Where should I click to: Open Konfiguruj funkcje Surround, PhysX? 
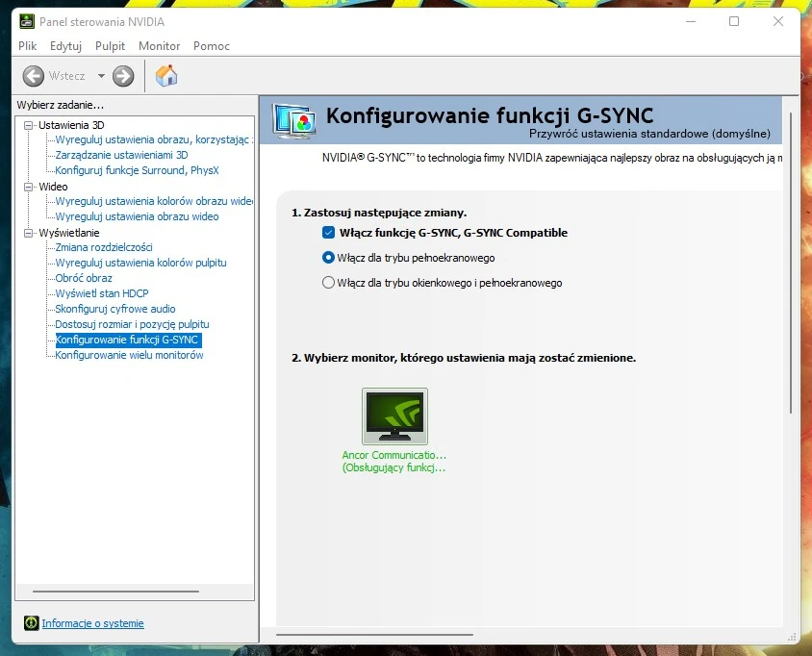138,170
